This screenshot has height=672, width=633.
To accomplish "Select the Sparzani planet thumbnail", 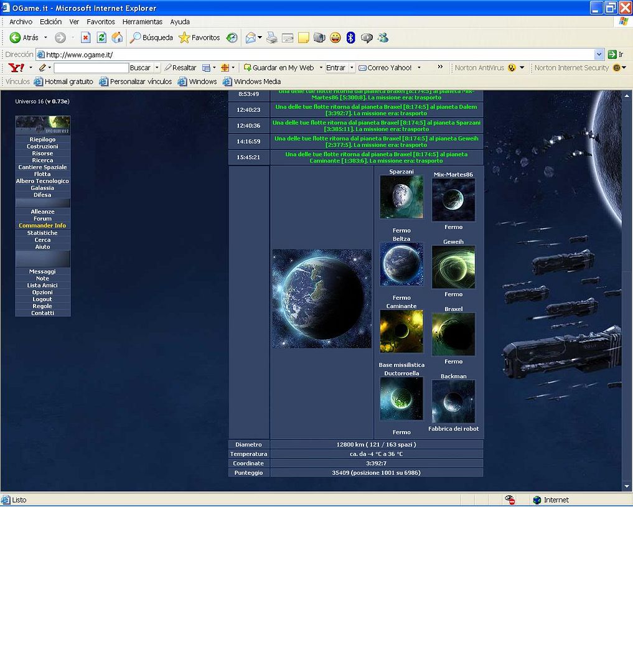I will tap(401, 197).
